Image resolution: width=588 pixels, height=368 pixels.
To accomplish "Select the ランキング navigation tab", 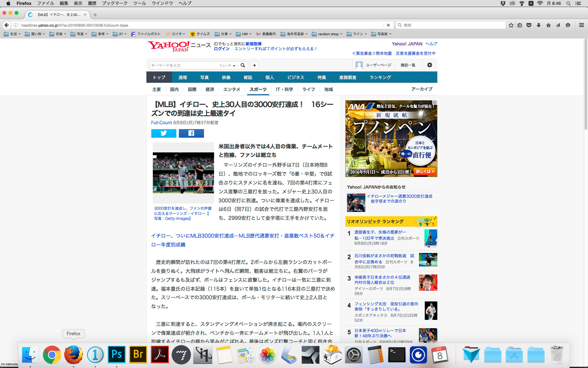I will click(380, 77).
